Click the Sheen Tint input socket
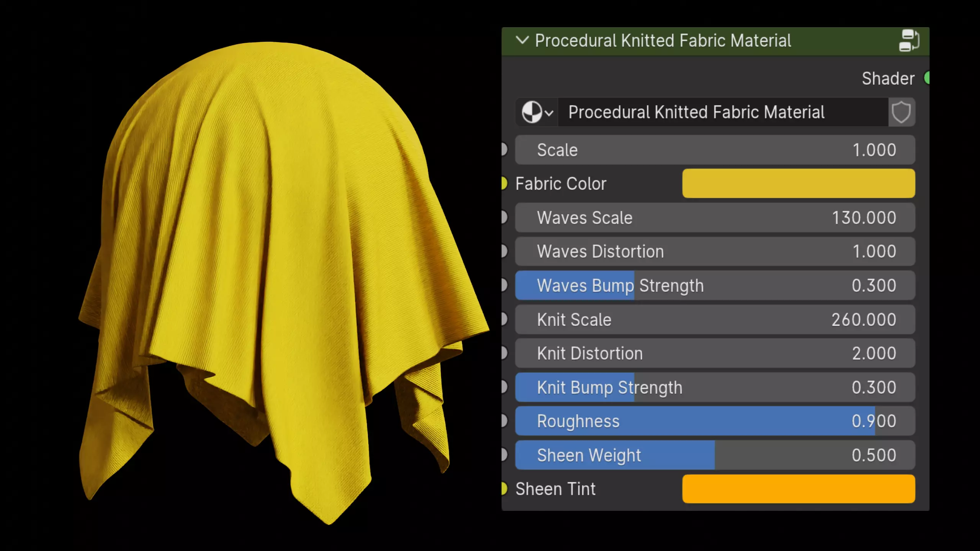Screen dimensions: 980x551 pos(504,489)
